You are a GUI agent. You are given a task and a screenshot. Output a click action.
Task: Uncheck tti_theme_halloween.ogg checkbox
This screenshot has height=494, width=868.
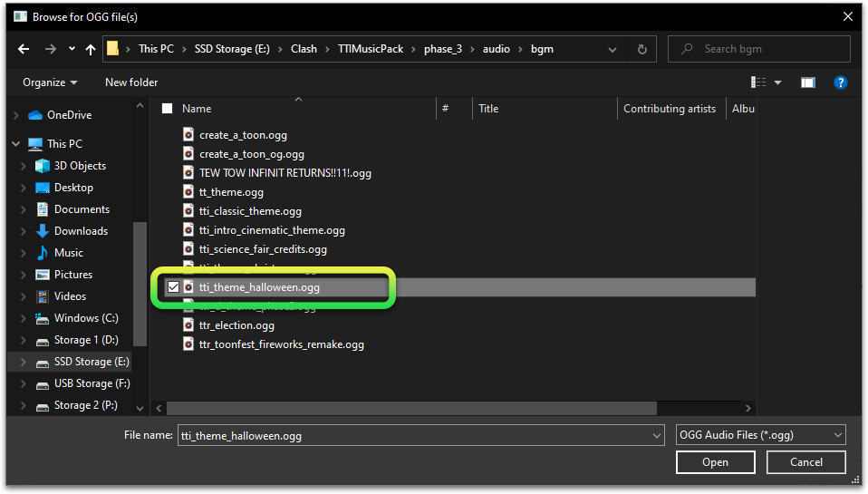[x=173, y=287]
